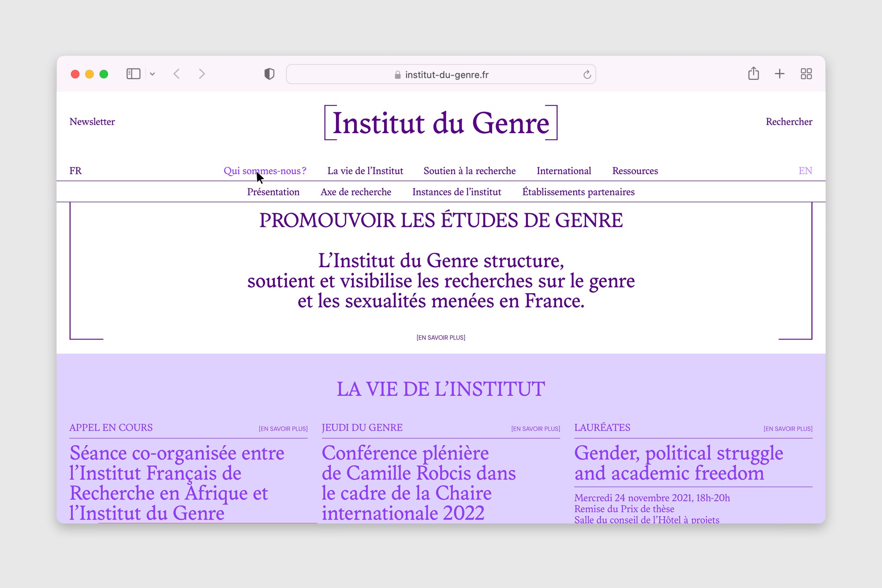Image resolution: width=882 pixels, height=588 pixels.
Task: Toggle the Safari sidebar icon
Action: 133,74
